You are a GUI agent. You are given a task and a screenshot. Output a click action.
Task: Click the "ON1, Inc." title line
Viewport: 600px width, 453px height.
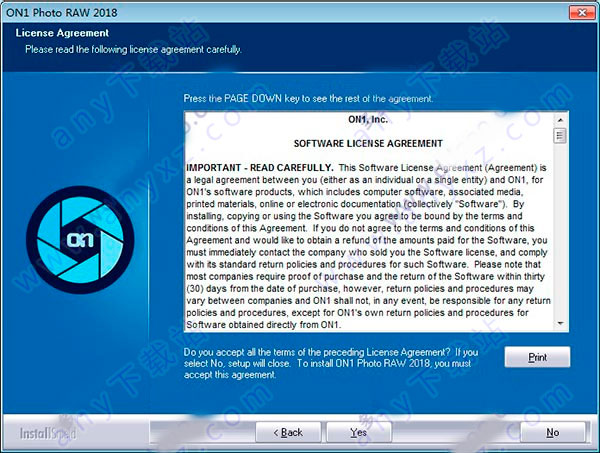[368, 119]
